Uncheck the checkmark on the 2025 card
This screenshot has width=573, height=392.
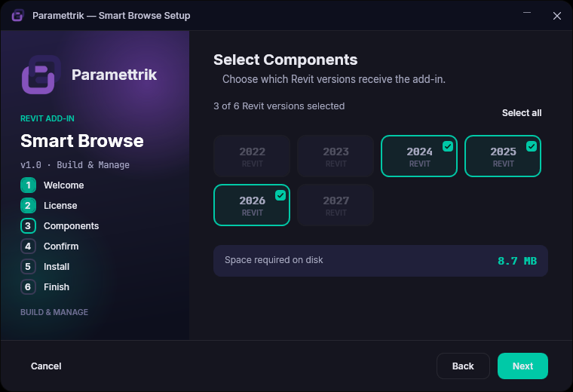pyautogui.click(x=532, y=146)
